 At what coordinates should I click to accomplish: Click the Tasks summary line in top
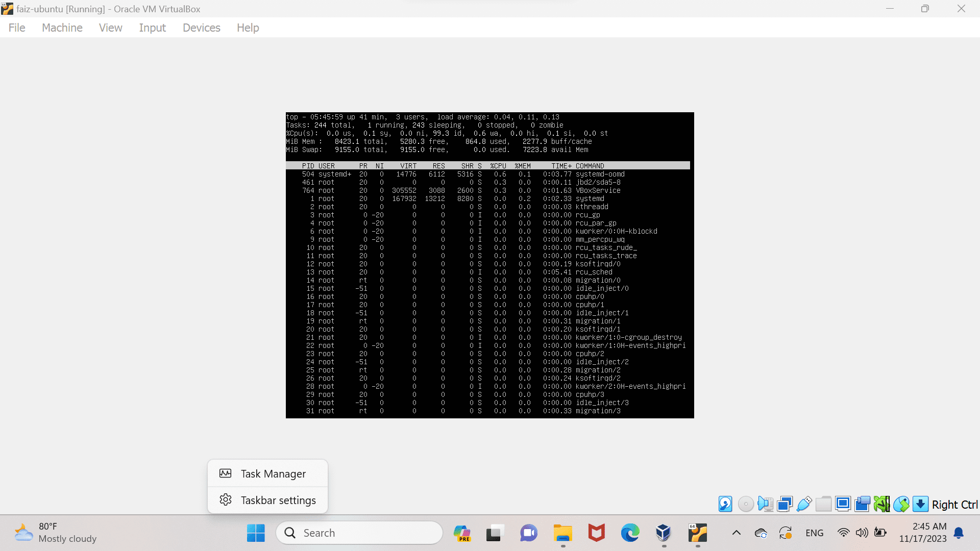(425, 125)
